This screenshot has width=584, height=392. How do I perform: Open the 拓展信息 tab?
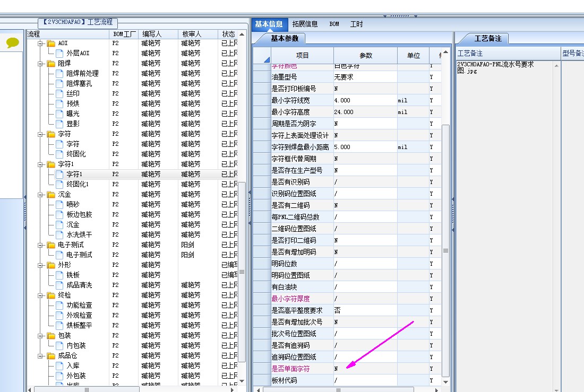point(305,24)
